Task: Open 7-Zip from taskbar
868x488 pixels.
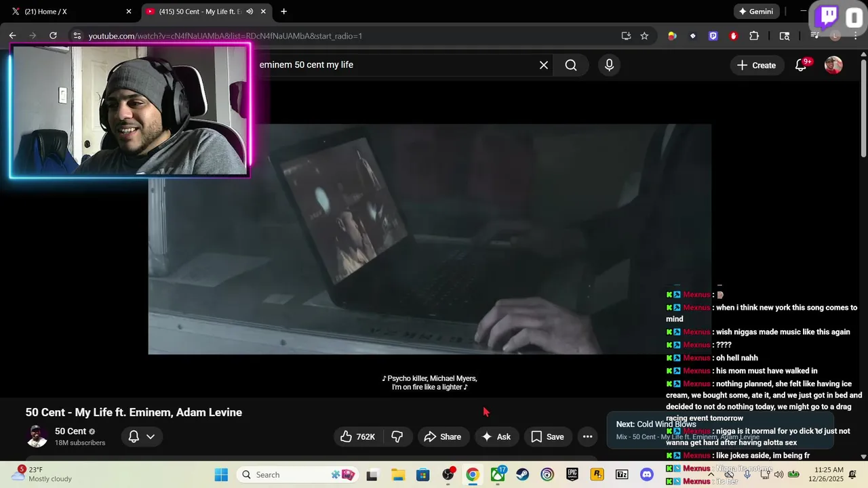Action: [x=622, y=474]
